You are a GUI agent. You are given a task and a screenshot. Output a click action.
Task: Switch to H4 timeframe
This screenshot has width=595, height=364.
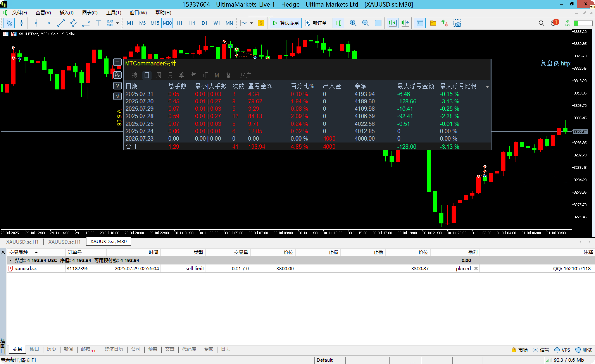click(192, 23)
